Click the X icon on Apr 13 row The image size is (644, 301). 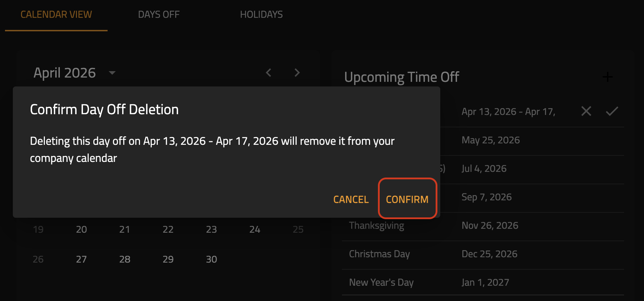point(586,111)
